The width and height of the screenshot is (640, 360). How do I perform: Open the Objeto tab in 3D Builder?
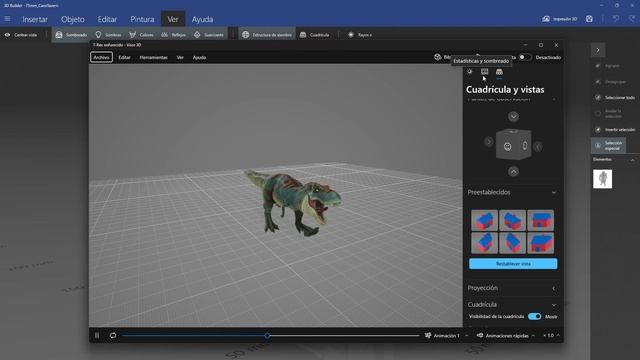[73, 19]
